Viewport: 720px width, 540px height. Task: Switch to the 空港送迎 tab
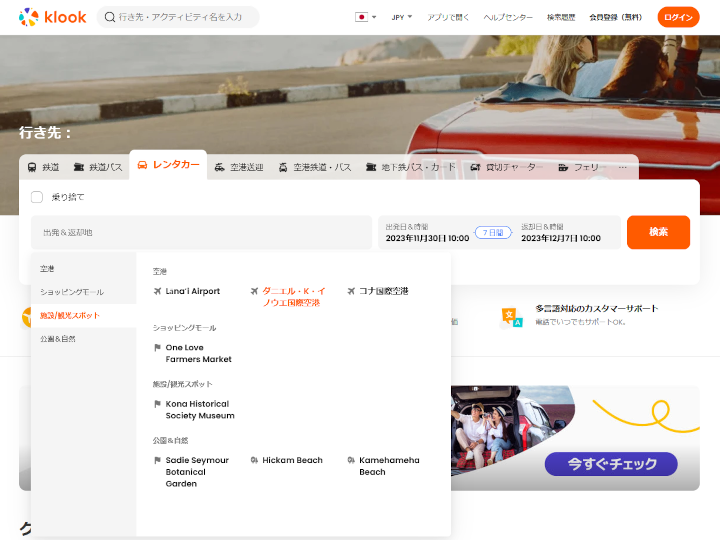coord(238,167)
